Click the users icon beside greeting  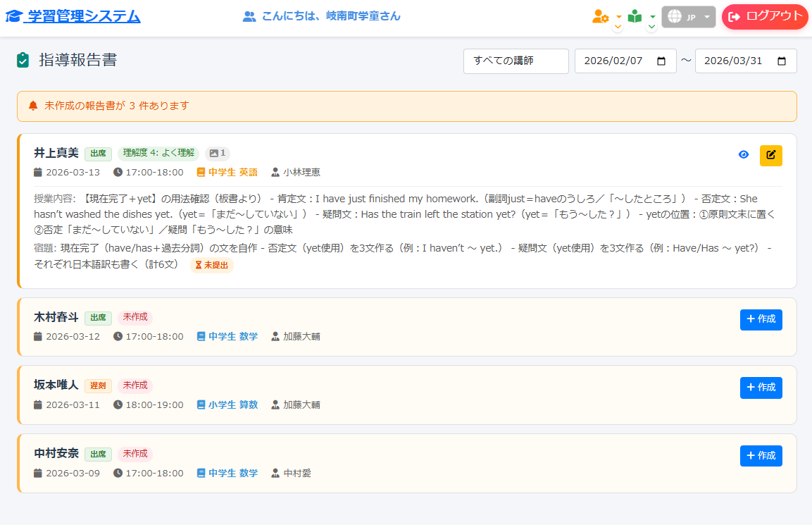click(249, 17)
